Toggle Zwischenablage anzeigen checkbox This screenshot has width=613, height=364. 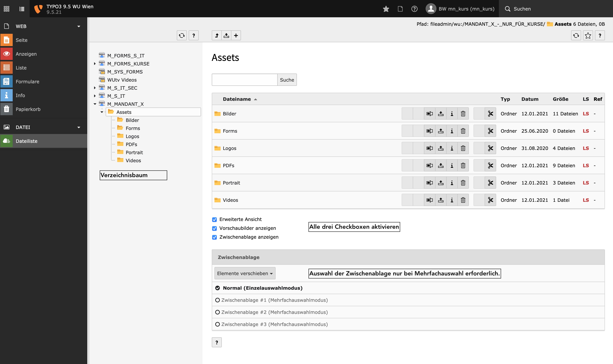coord(214,237)
